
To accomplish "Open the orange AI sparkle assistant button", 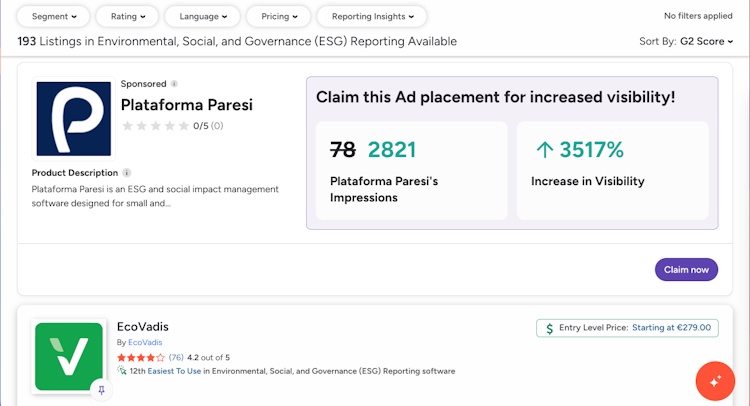I will [715, 381].
